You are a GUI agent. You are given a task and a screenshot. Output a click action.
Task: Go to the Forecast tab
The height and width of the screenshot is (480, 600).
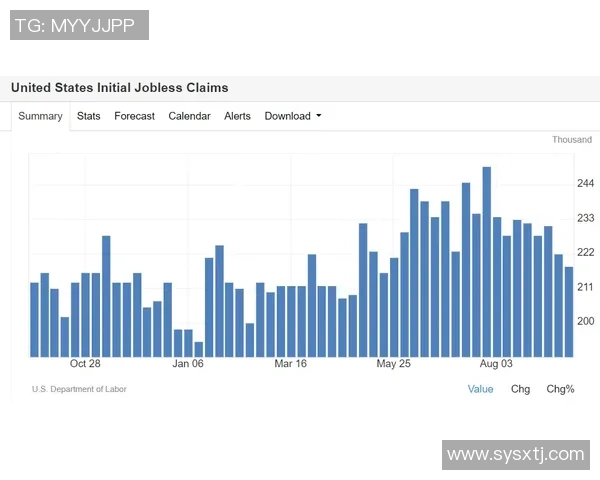coord(134,116)
